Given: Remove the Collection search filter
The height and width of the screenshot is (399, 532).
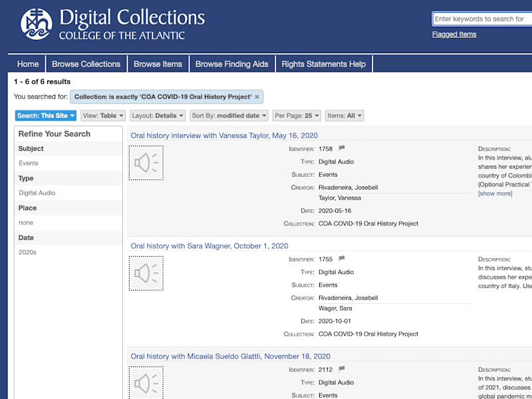Looking at the screenshot, I should 257,97.
